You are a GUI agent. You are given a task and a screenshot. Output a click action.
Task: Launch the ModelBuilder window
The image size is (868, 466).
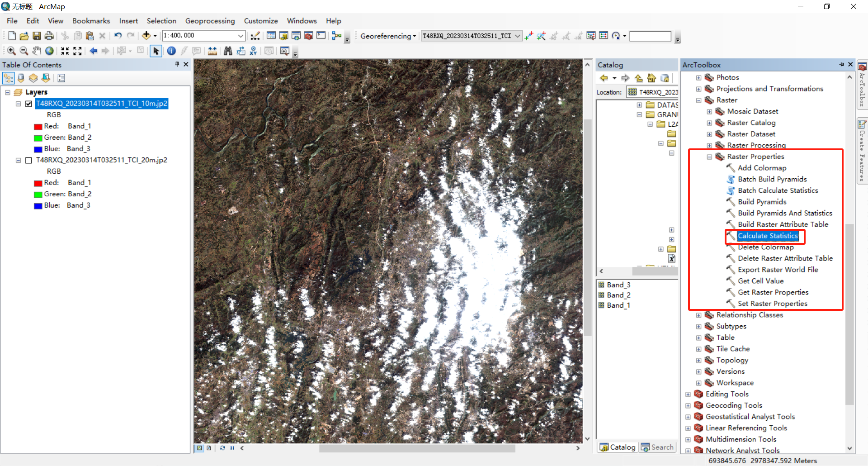pyautogui.click(x=337, y=36)
